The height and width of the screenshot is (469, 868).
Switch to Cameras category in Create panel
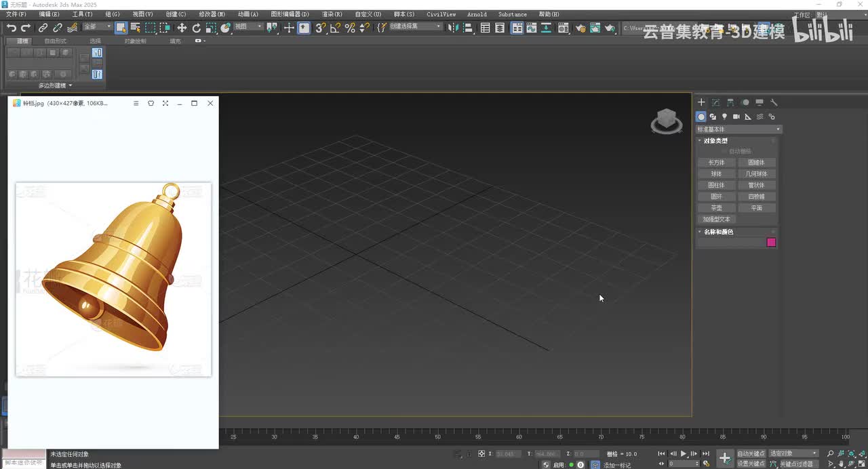[x=736, y=117]
